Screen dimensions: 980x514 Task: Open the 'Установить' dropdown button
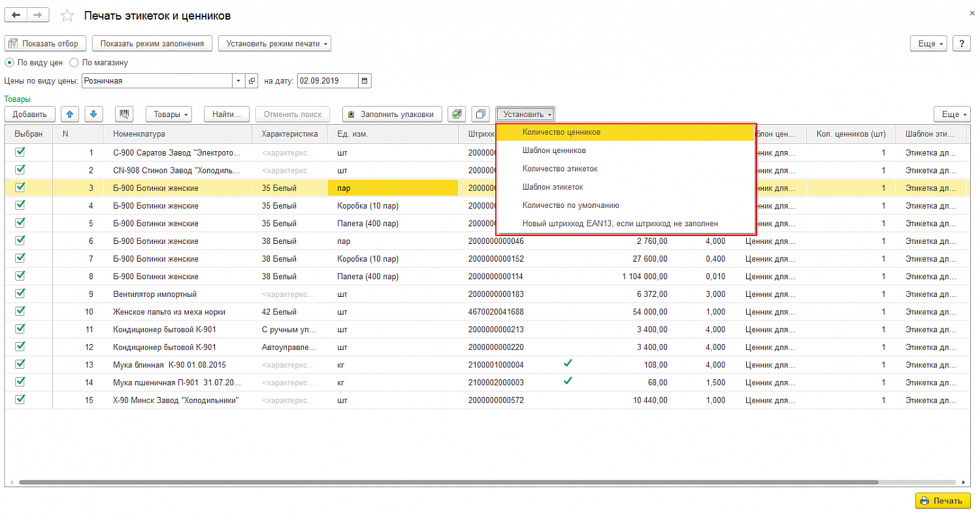pos(525,114)
